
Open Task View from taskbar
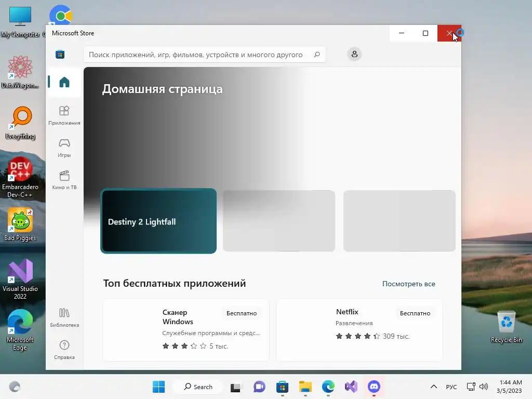pyautogui.click(x=235, y=387)
